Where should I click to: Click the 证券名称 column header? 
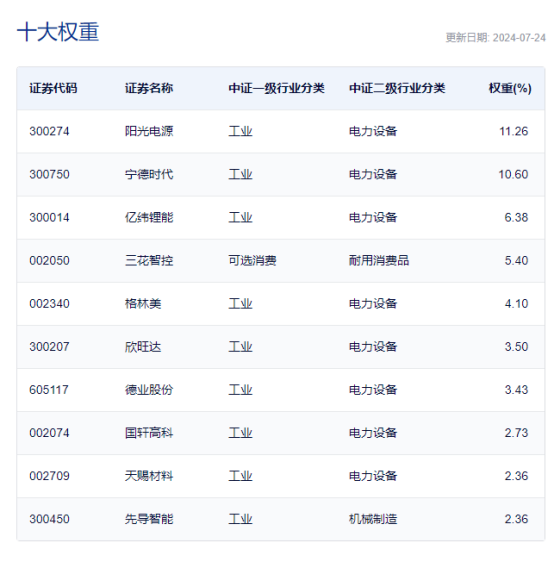pyautogui.click(x=149, y=88)
